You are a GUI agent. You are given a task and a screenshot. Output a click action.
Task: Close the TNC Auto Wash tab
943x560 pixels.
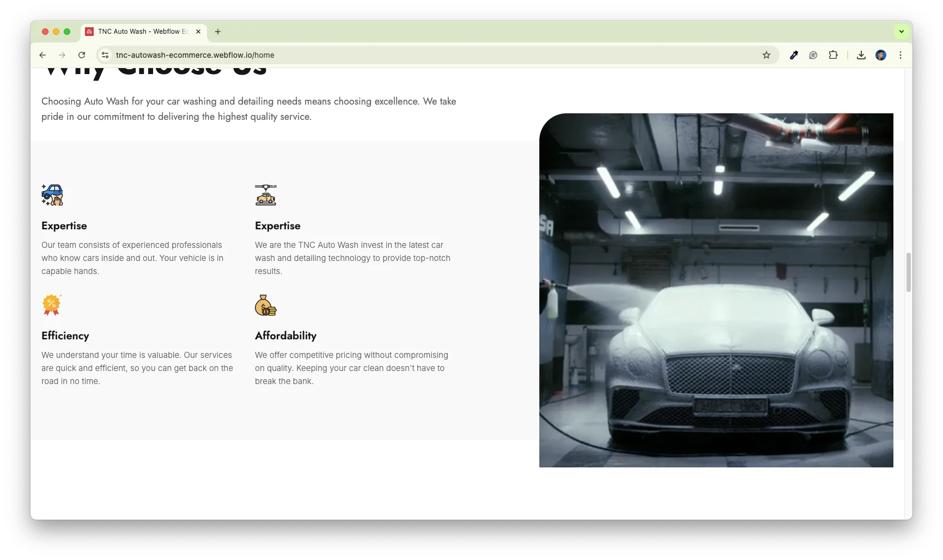[198, 32]
